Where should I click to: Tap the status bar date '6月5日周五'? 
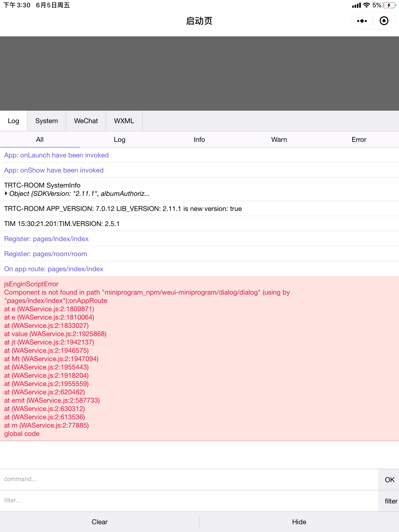(53, 5)
